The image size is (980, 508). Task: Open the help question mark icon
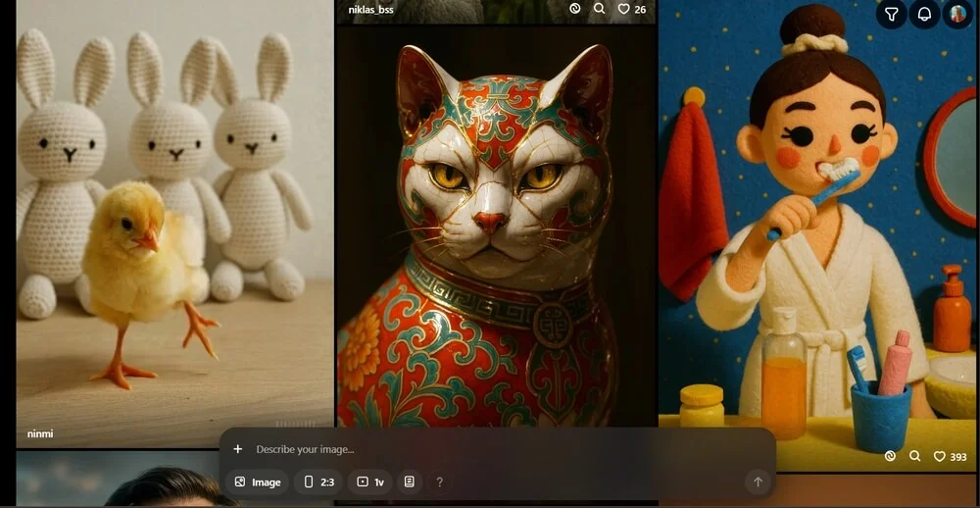click(439, 482)
